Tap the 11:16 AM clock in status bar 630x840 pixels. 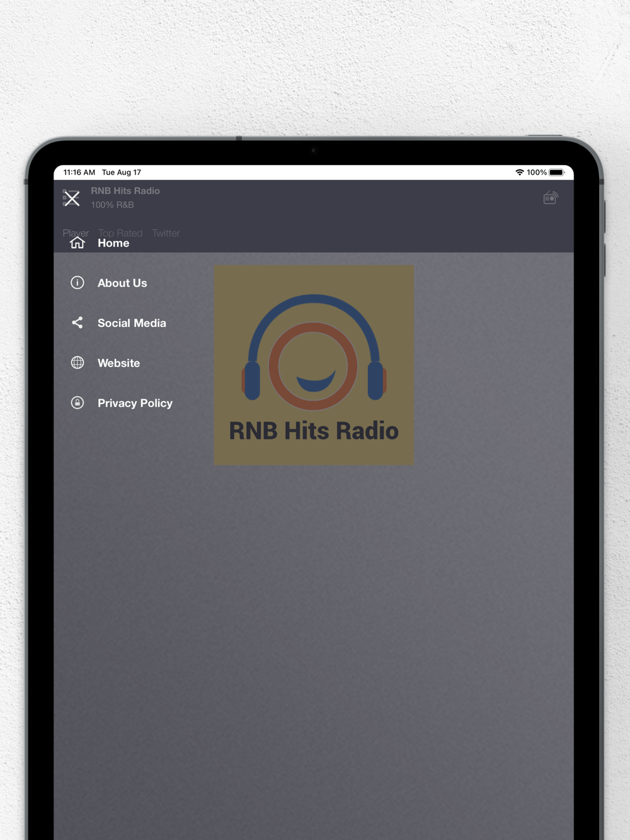pyautogui.click(x=79, y=173)
